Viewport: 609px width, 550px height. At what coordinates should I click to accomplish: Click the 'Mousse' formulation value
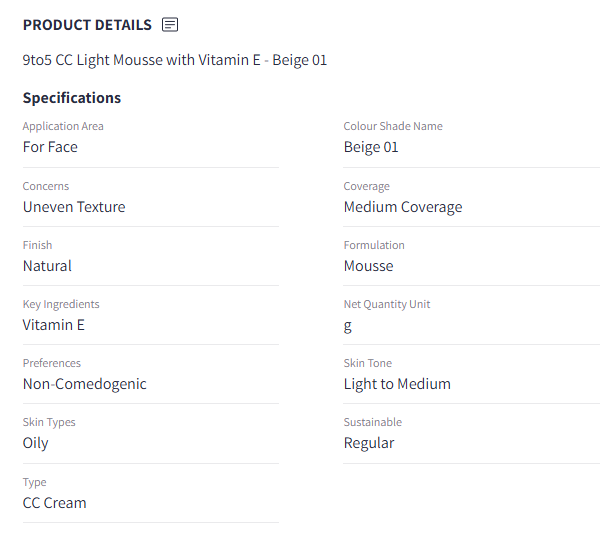369,266
